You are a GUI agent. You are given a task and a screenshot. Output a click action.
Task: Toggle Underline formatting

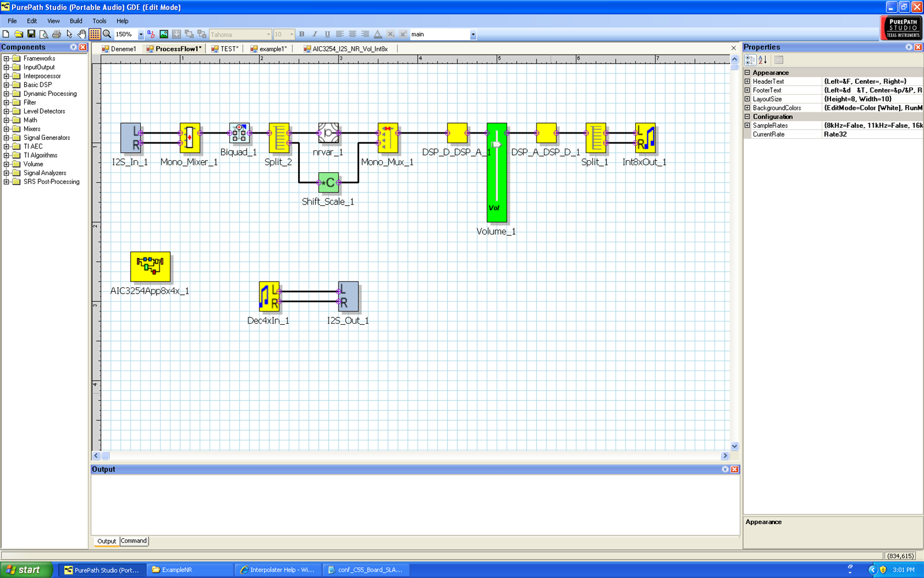click(327, 34)
